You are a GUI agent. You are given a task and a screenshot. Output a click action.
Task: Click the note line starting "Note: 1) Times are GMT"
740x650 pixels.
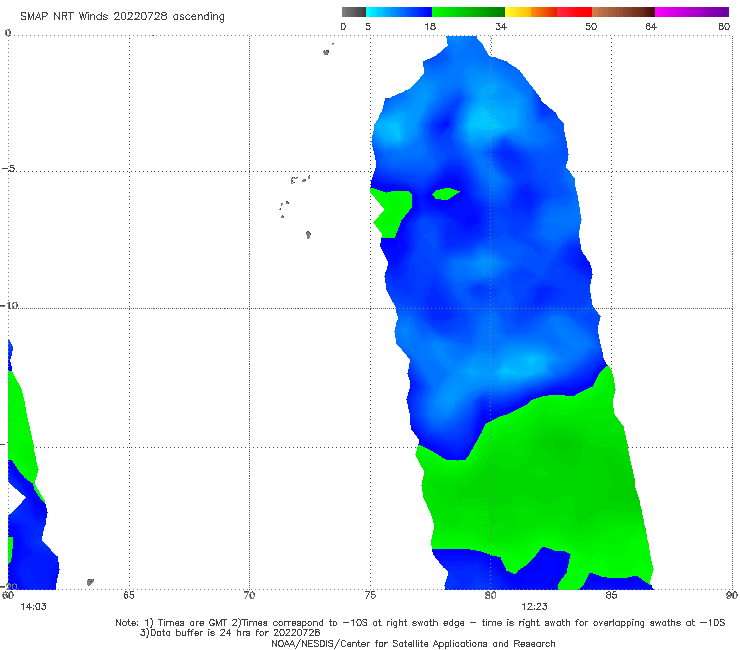pos(420,623)
